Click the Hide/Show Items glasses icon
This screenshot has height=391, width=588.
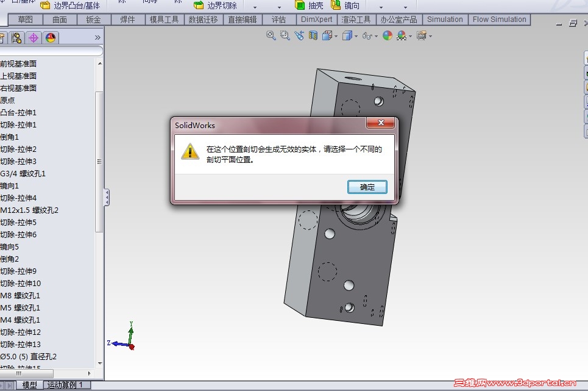[367, 36]
